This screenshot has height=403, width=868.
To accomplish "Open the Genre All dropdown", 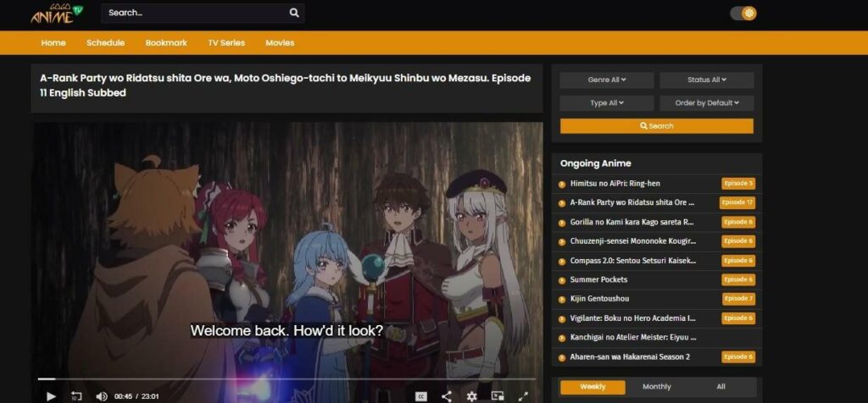I will pyautogui.click(x=607, y=80).
